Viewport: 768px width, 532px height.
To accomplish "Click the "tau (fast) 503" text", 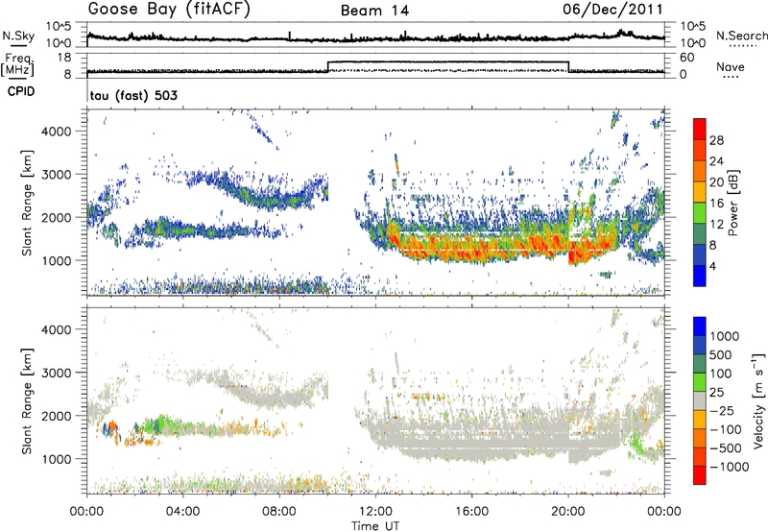I will [133, 95].
